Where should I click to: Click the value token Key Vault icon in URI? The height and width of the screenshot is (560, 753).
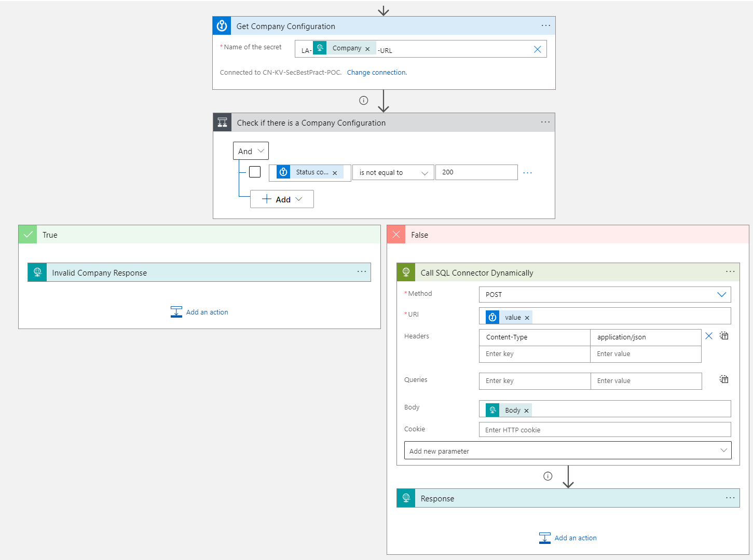coord(492,317)
